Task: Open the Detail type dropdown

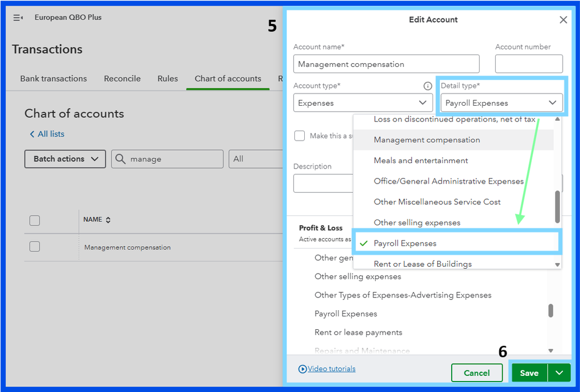Action: click(502, 103)
